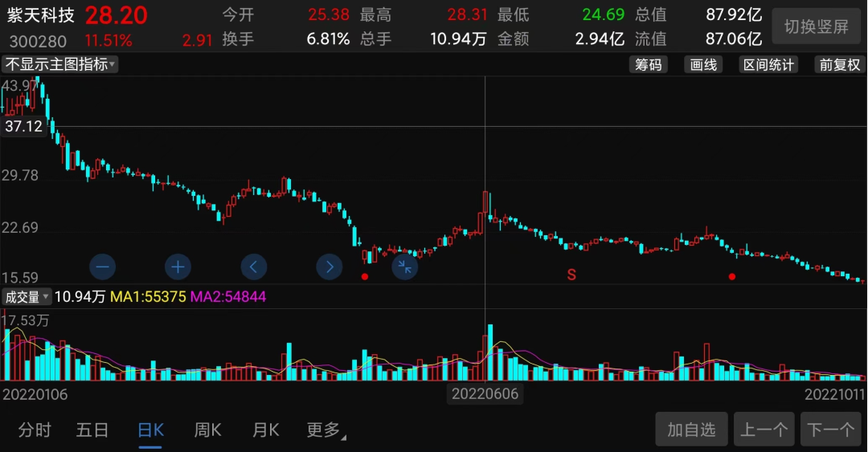
Task: Click percent change 11.51%
Action: [x=108, y=40]
